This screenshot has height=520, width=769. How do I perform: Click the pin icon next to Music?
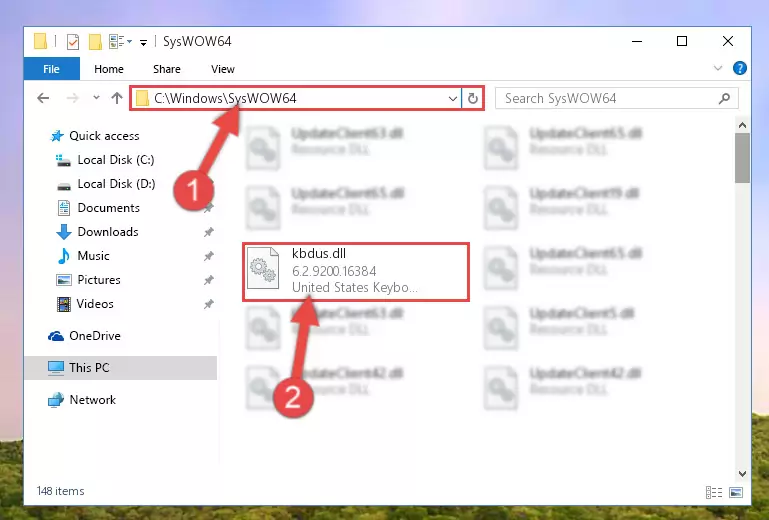pos(209,256)
